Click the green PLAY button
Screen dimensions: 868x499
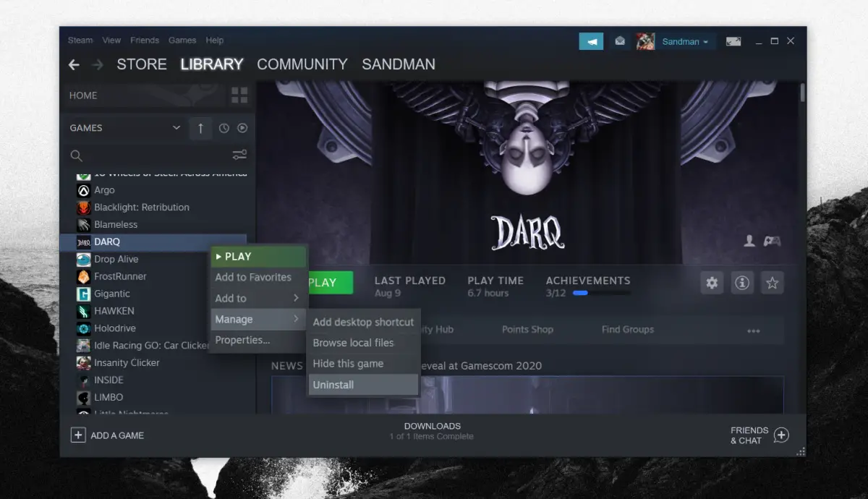coord(331,283)
